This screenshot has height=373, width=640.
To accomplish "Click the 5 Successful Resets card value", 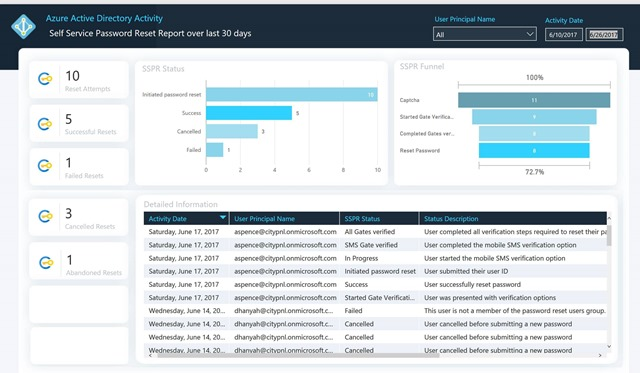I will coord(69,119).
